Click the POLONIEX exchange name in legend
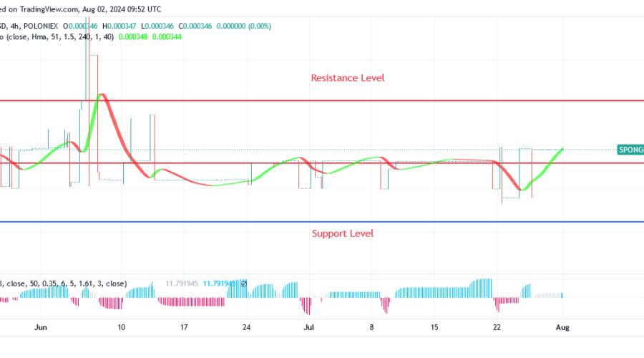 [x=41, y=26]
